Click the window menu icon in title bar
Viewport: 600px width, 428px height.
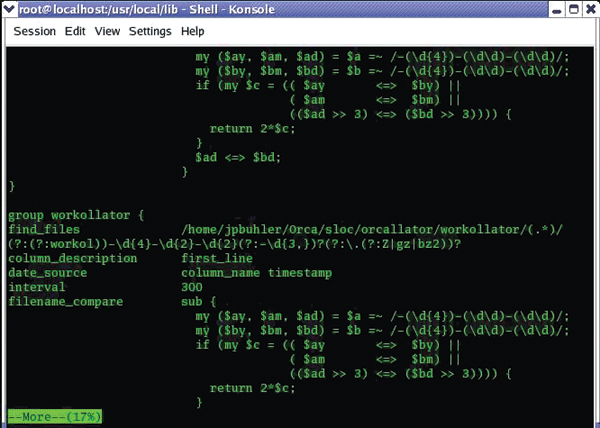10,8
